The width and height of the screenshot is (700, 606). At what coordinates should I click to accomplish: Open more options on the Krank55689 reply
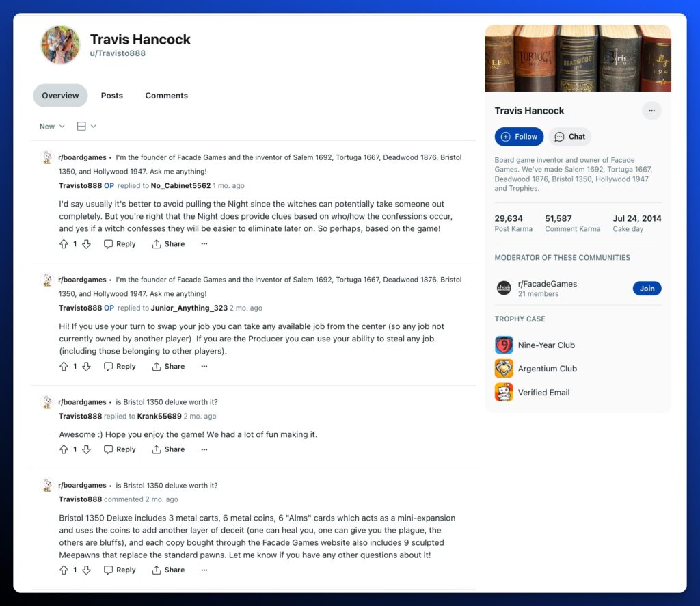[x=204, y=449]
